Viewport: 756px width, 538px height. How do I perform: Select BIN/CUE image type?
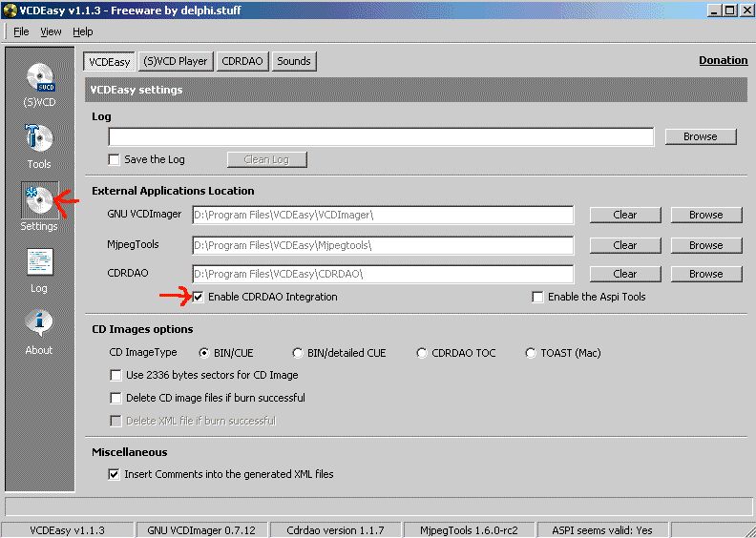point(204,353)
